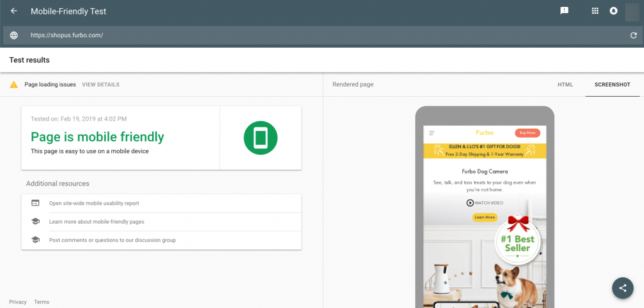Switch to the SCREENSHOT tab
The height and width of the screenshot is (308, 644).
click(613, 85)
